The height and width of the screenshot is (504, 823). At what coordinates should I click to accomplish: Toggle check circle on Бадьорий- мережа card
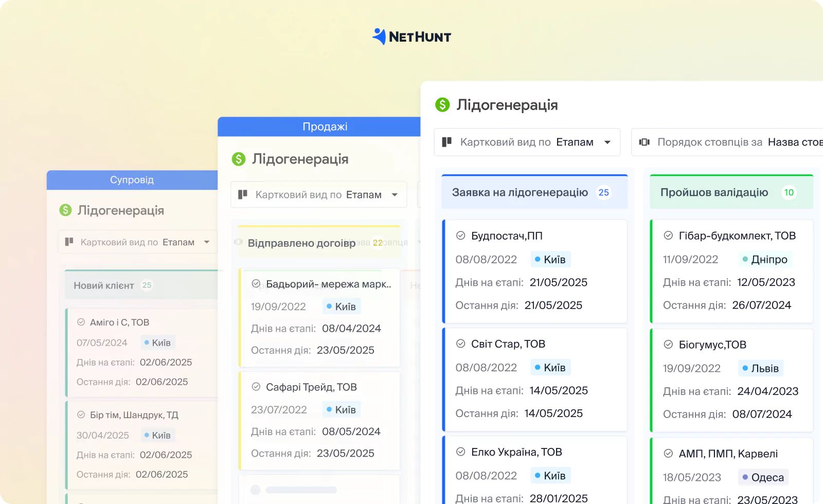[x=256, y=284]
